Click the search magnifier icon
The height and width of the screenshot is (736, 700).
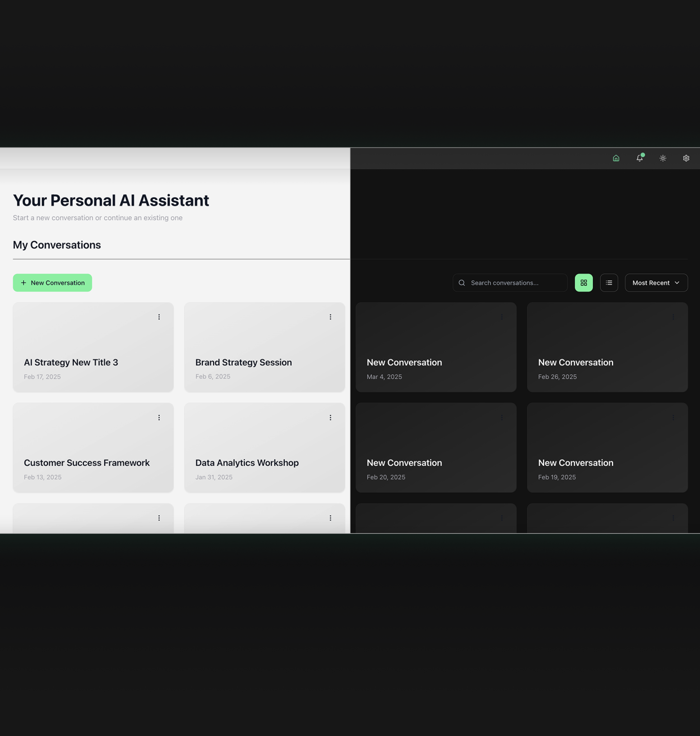(x=462, y=283)
